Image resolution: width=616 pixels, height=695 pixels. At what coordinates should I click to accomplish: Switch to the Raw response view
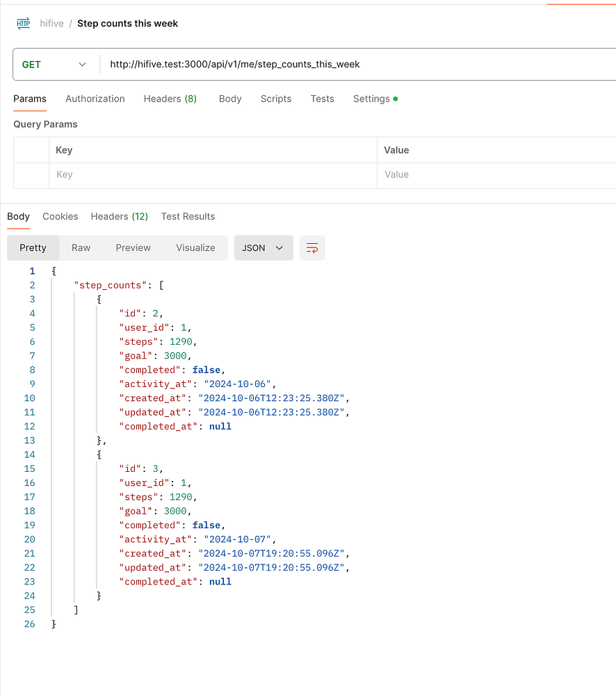click(81, 248)
